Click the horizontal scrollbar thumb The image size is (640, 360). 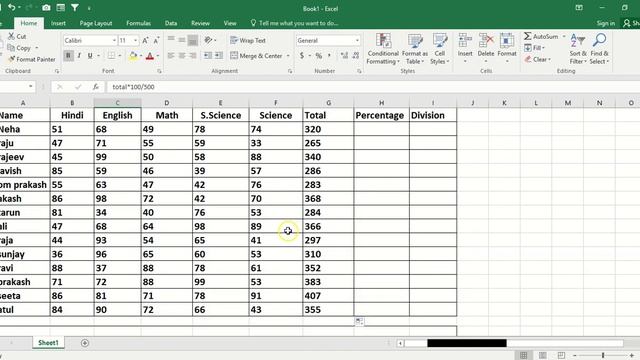pyautogui.click(x=467, y=343)
